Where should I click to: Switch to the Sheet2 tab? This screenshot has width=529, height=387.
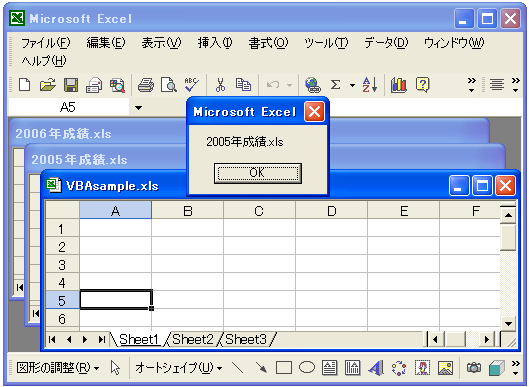pyautogui.click(x=193, y=339)
